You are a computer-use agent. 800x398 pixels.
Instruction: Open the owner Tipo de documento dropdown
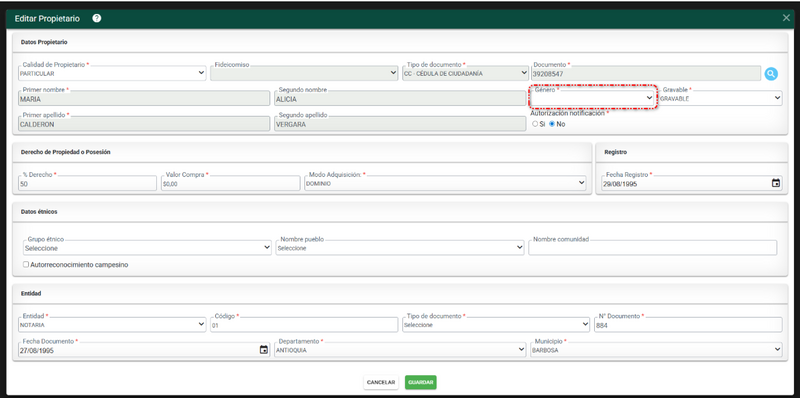click(465, 73)
